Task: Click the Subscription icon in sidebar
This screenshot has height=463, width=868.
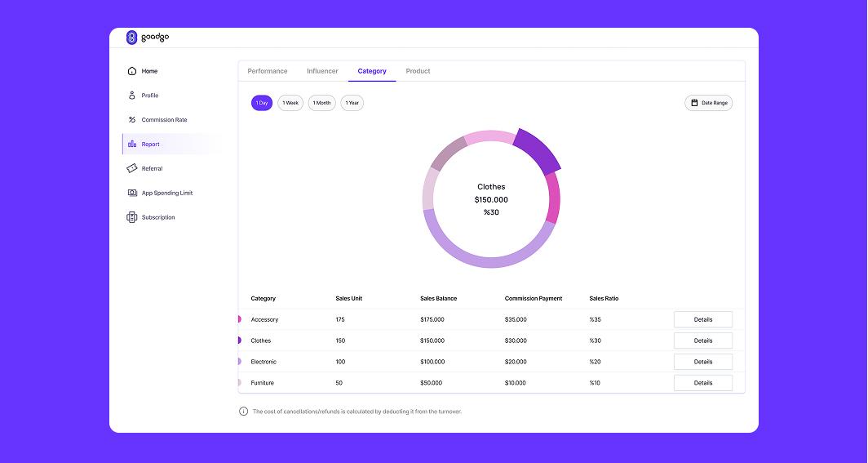Action: [132, 217]
